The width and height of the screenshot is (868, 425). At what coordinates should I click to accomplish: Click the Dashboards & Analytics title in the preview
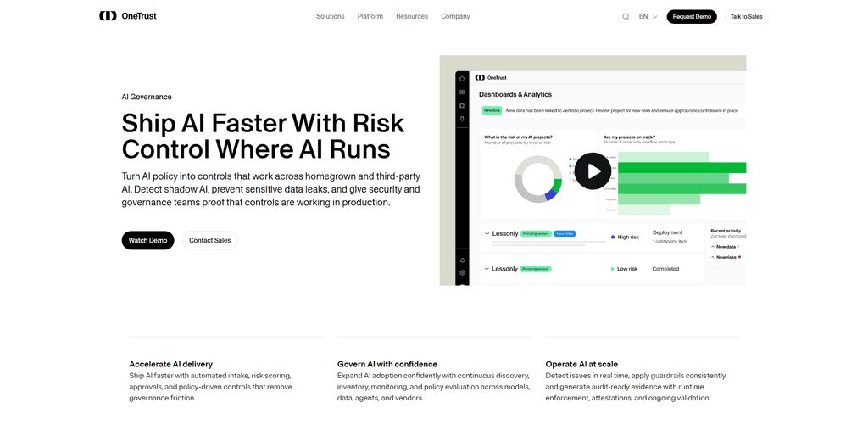pos(515,94)
